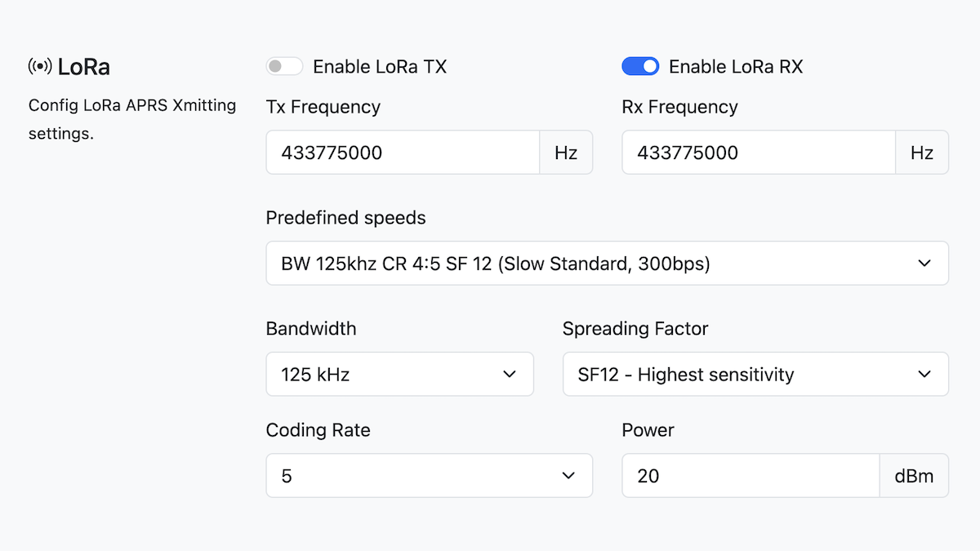Open the Spreading Factor SF12 dropdown
Viewport: 980px width, 551px height.
pyautogui.click(x=755, y=374)
